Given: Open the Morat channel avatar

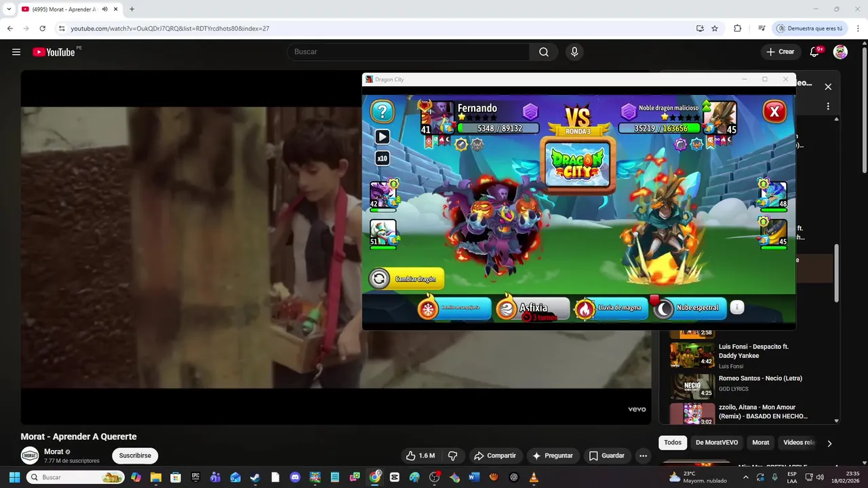Looking at the screenshot, I should point(30,455).
